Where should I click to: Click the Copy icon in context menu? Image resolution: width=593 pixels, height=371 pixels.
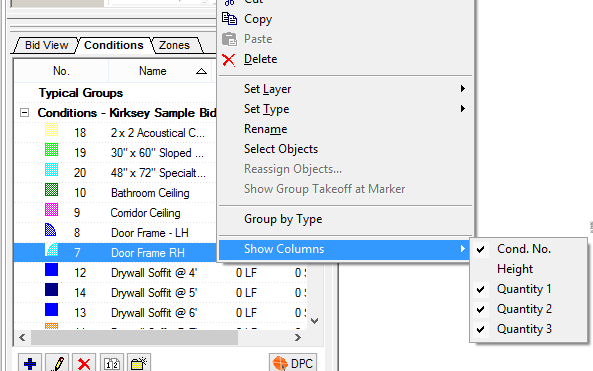(x=229, y=19)
